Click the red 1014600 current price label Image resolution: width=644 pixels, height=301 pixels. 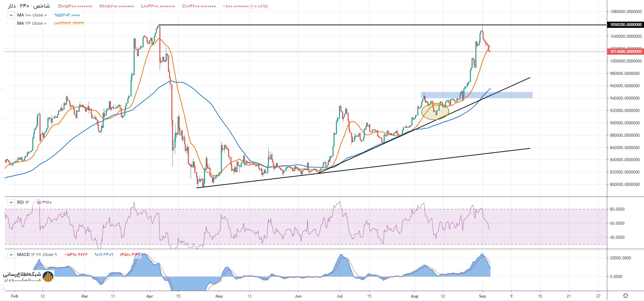[625, 52]
